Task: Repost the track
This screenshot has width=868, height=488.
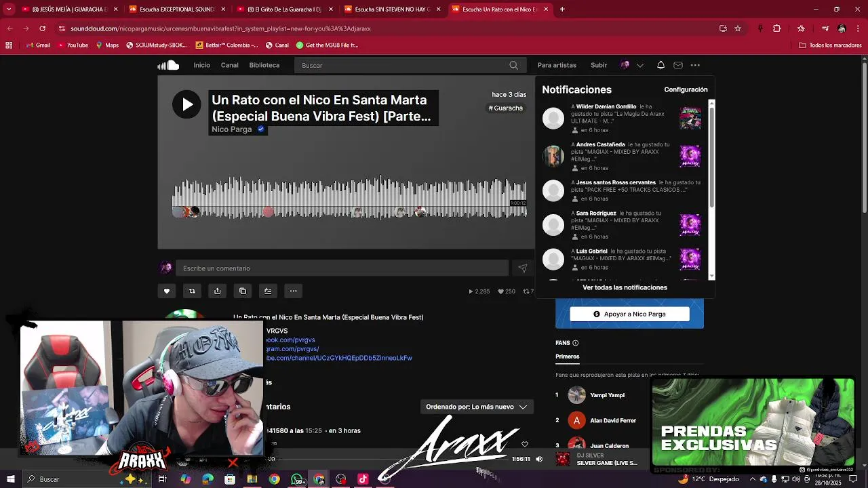Action: [192, 291]
